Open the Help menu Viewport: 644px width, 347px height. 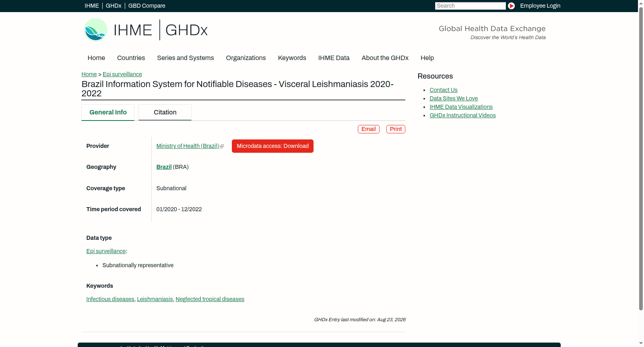(427, 58)
